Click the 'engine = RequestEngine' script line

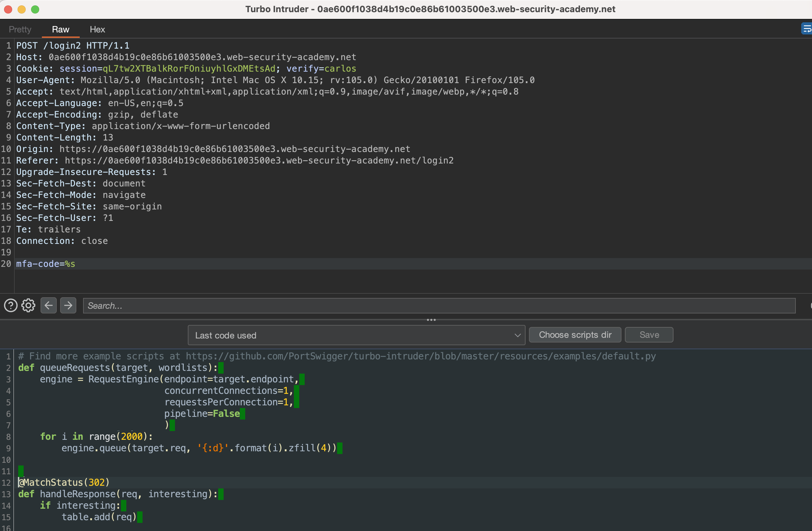point(170,379)
